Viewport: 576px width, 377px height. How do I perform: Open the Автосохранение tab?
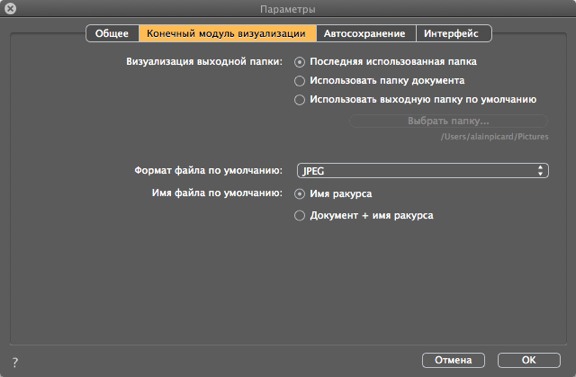(x=366, y=33)
